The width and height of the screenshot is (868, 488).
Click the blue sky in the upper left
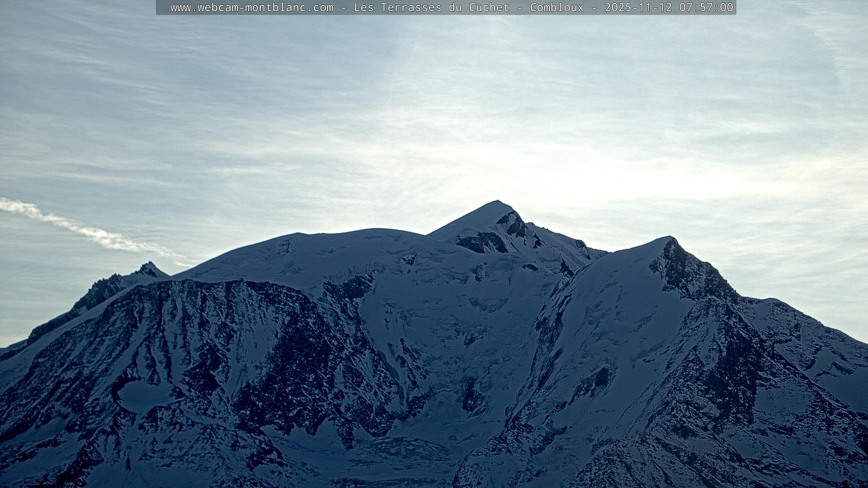(85, 68)
